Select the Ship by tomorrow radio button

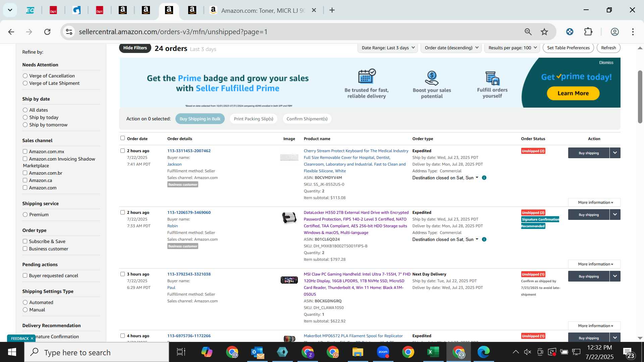point(25,125)
